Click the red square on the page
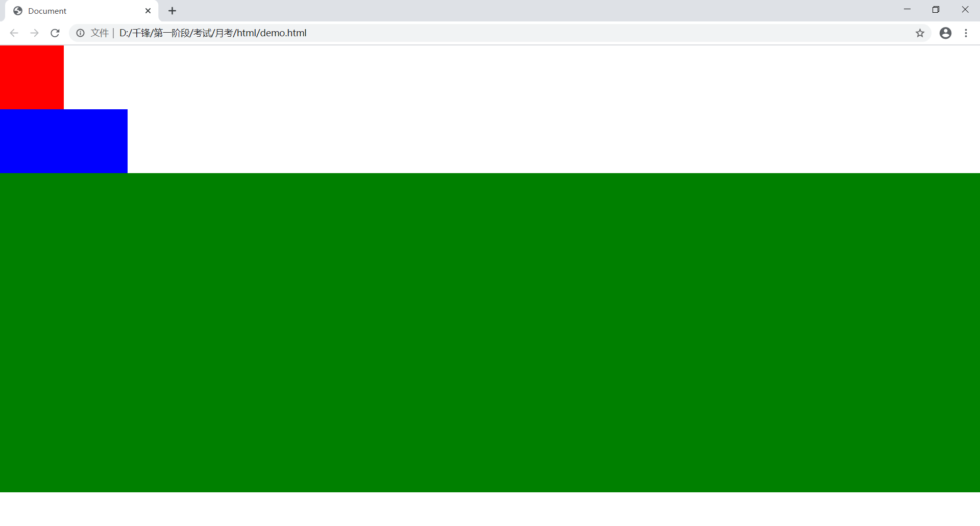The width and height of the screenshot is (980, 526). click(x=32, y=77)
